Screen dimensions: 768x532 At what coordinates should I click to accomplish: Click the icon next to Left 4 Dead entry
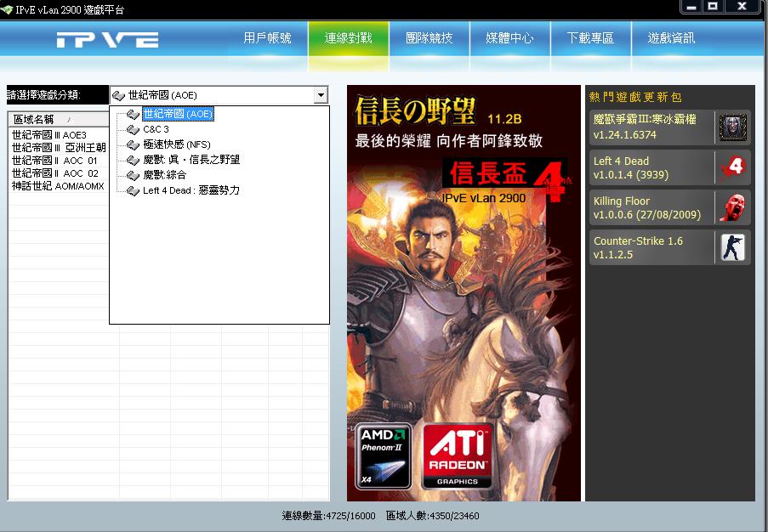(x=133, y=191)
